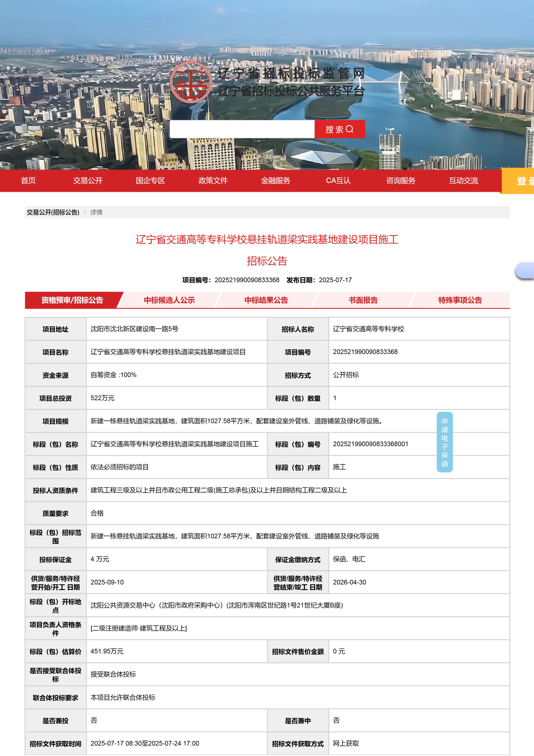534x756 pixels.
Task: Focus the search input field in the banner
Action: click(x=242, y=129)
